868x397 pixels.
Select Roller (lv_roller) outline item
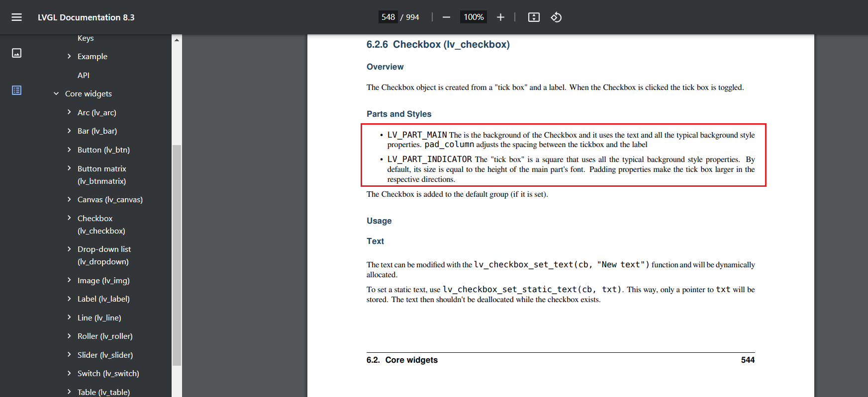[105, 336]
